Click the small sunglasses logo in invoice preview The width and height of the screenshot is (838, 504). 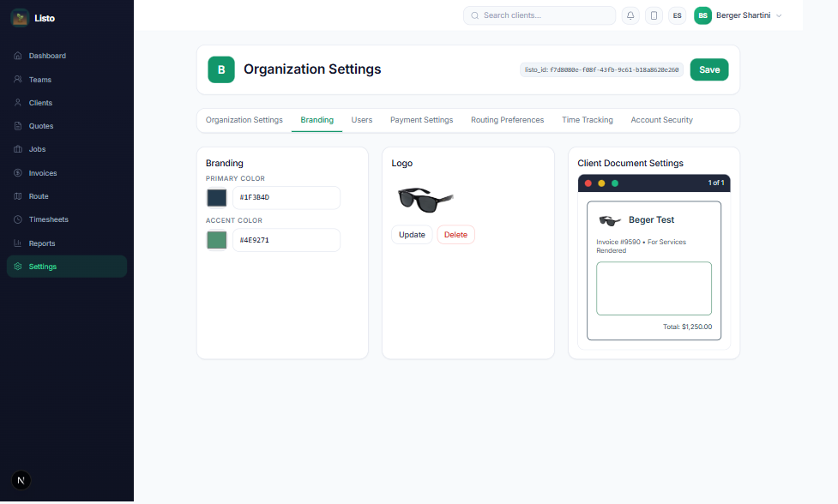pos(610,220)
